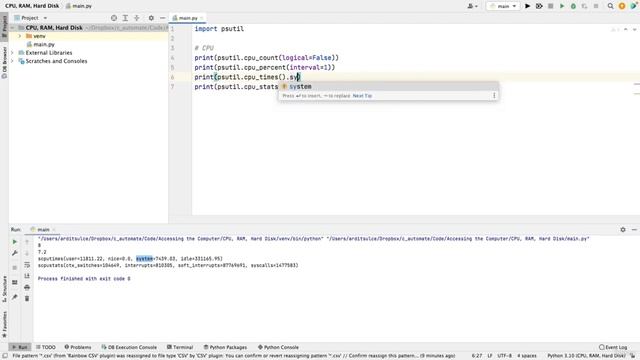The height and width of the screenshot is (360, 640).
Task: Select 'system' completion suggestion
Action: pyautogui.click(x=388, y=87)
